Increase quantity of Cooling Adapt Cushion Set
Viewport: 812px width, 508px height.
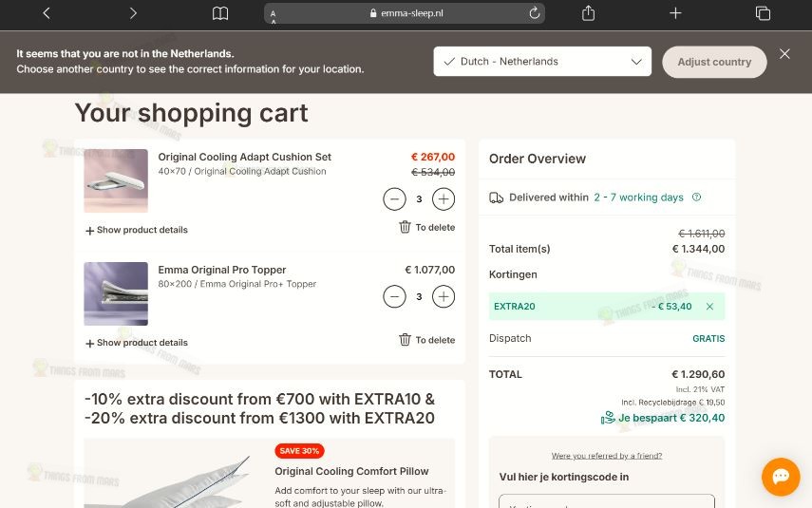(444, 198)
